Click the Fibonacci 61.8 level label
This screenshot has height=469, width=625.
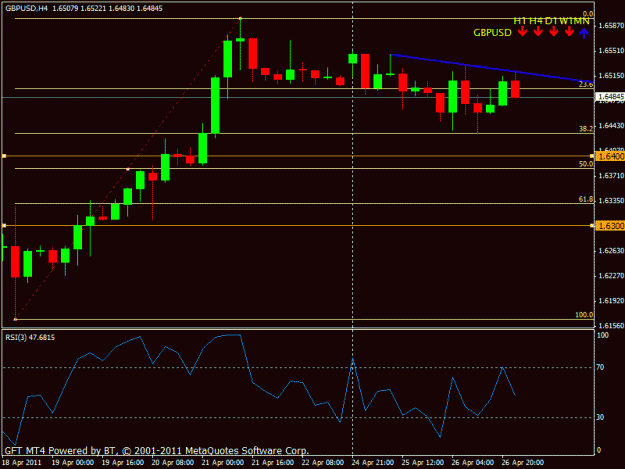[586, 199]
